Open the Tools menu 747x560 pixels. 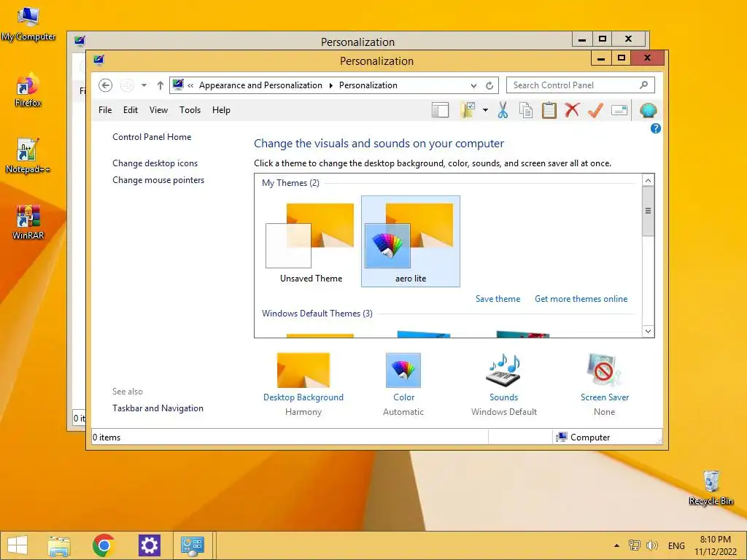(190, 110)
